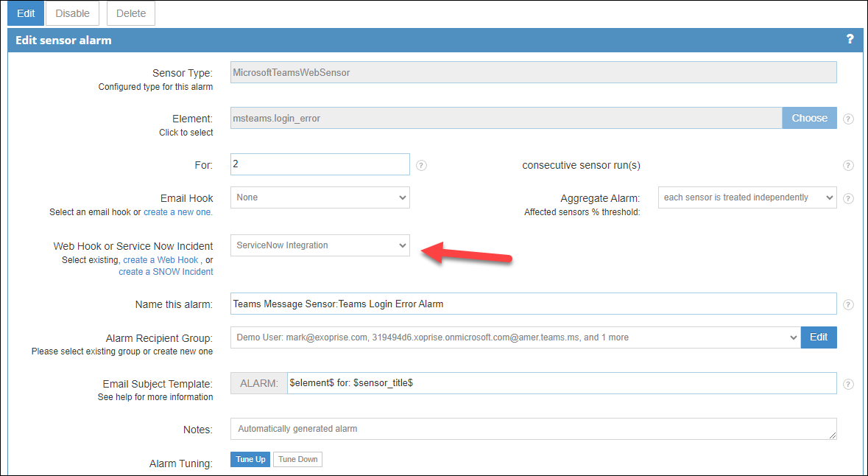The image size is (868, 476).
Task: Click Edit next to the Alarm Recipient Group
Action: pos(819,337)
